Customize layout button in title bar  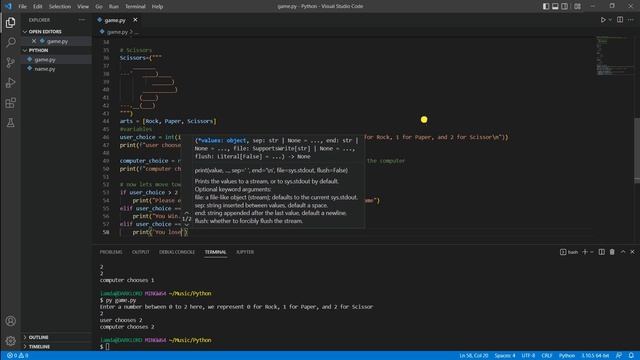coord(577,6)
